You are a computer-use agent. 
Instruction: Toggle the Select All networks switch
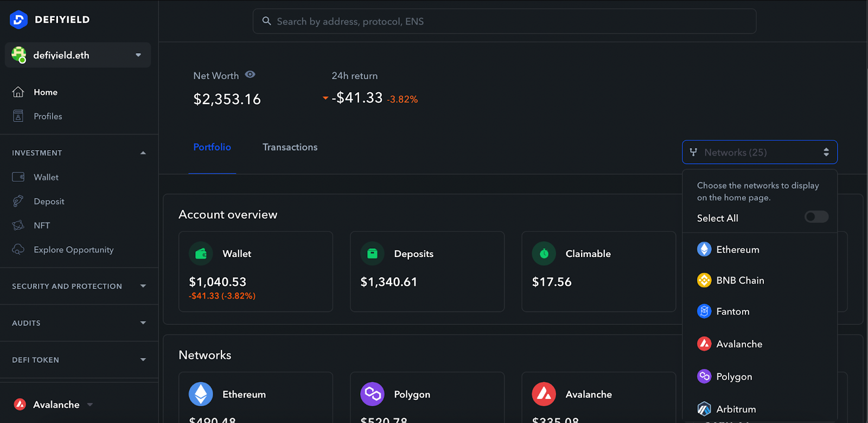coord(816,217)
